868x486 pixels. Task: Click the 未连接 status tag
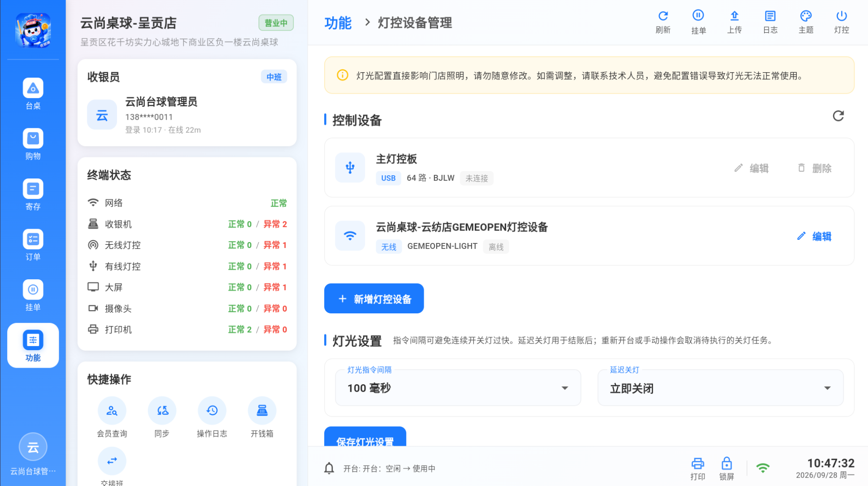point(477,178)
